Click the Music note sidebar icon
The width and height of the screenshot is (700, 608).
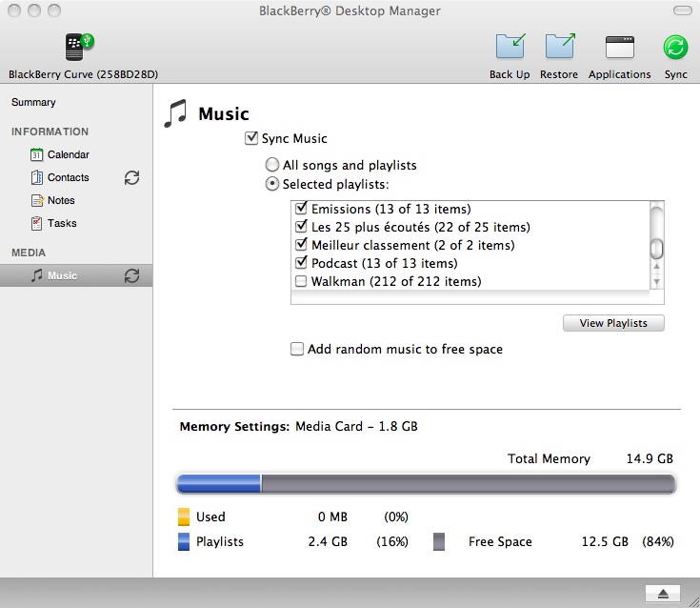click(x=36, y=275)
